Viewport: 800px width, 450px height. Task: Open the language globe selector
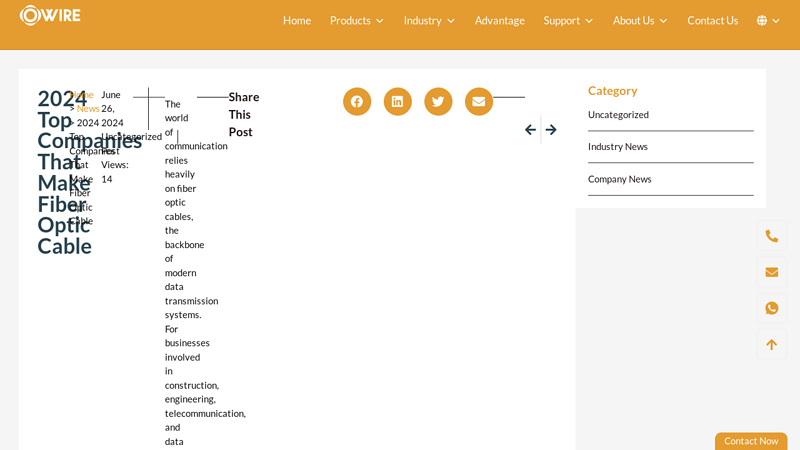(762, 20)
